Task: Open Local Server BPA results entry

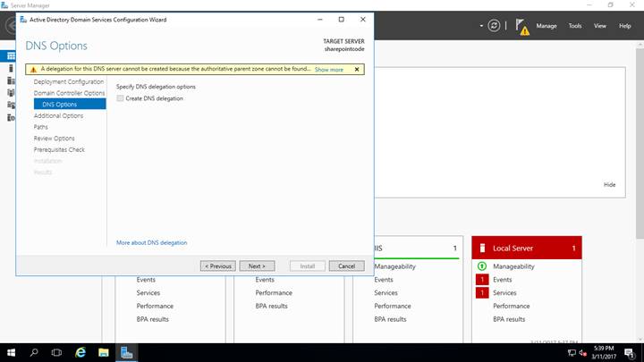Action: pyautogui.click(x=509, y=319)
